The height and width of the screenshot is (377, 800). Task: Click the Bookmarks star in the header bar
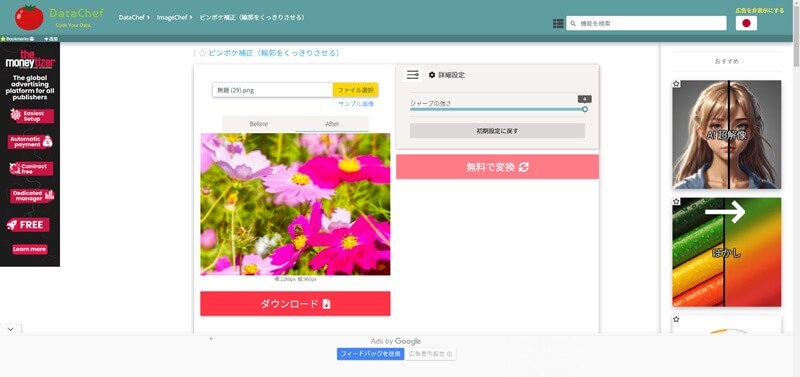[3, 39]
